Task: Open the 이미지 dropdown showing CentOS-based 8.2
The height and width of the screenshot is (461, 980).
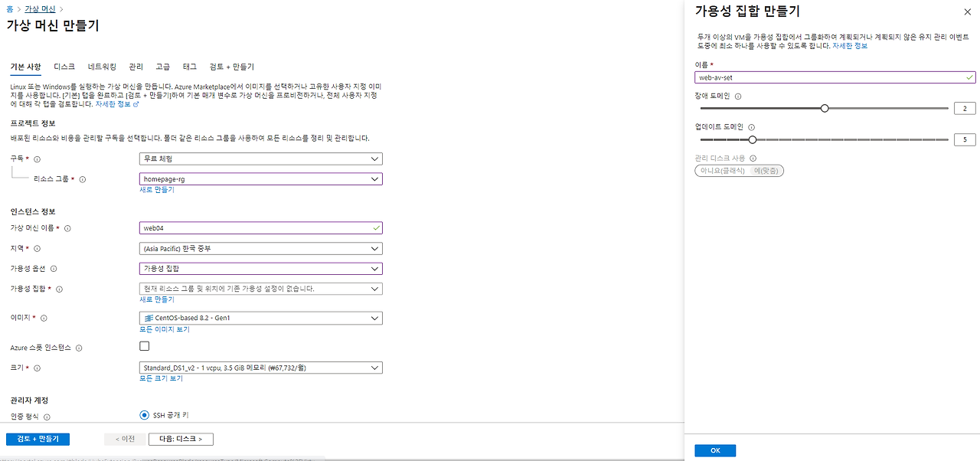Action: pyautogui.click(x=261, y=318)
